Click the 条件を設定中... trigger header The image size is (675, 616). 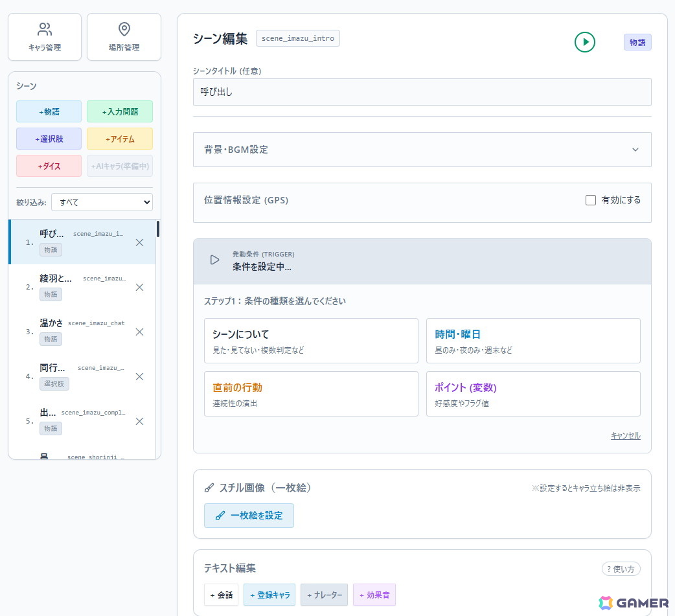(x=422, y=261)
